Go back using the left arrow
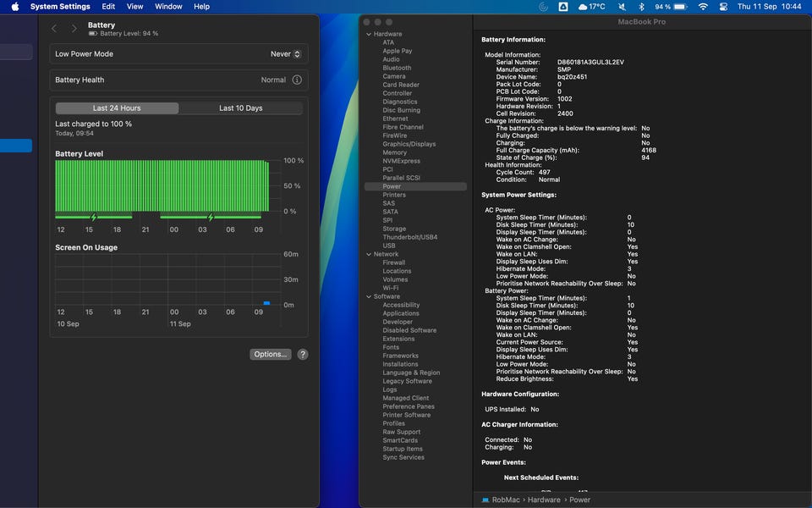Viewport: 812px width, 508px height. [54, 29]
